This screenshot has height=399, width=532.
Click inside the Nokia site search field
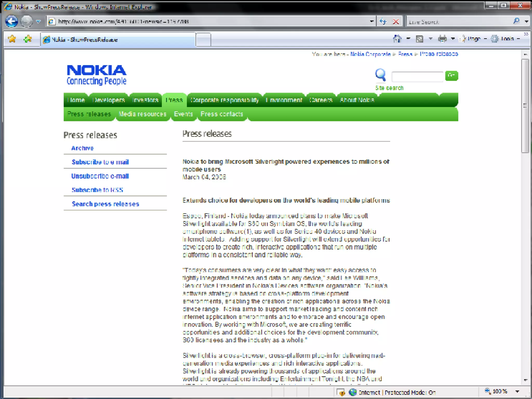tap(417, 77)
